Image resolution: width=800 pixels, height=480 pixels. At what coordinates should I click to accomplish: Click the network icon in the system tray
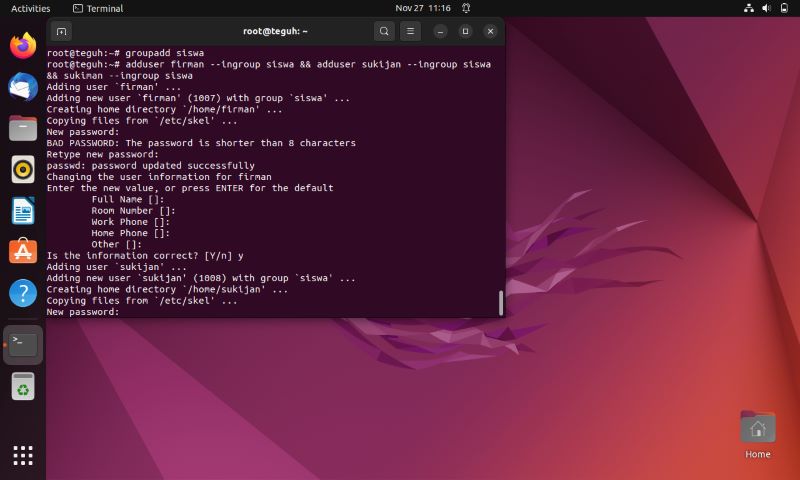click(748, 8)
